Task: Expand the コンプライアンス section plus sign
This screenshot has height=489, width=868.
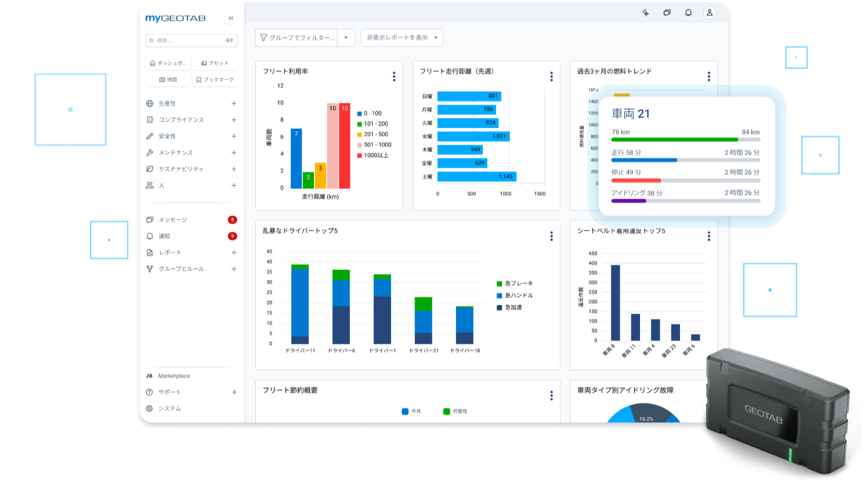Action: (234, 120)
